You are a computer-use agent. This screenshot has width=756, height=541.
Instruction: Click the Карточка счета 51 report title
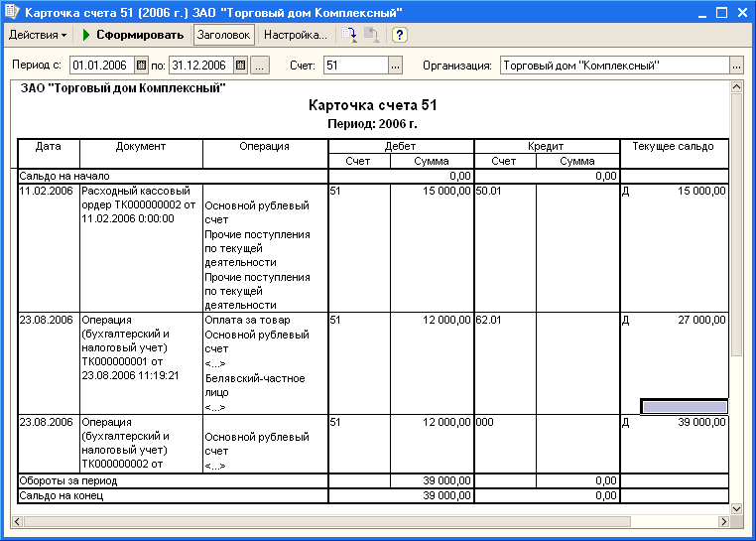(372, 105)
